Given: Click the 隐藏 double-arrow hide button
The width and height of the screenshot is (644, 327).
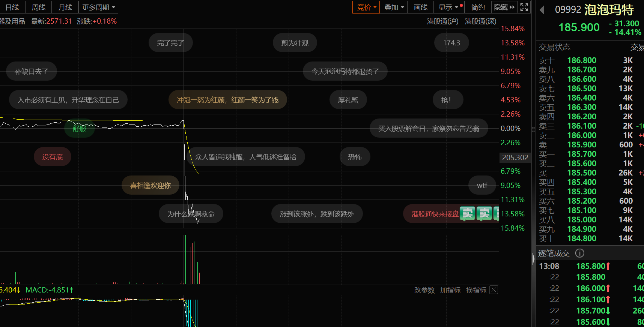Looking at the screenshot, I should coord(504,7).
